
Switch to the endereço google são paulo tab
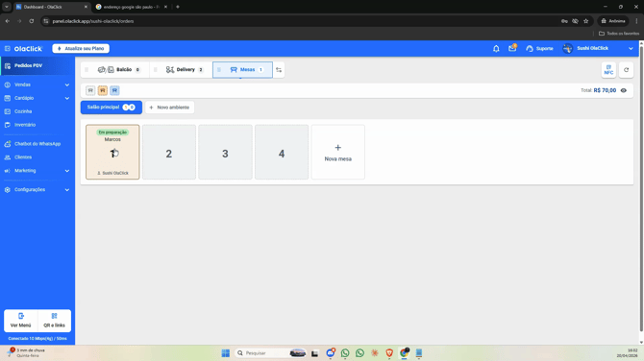pos(131,7)
